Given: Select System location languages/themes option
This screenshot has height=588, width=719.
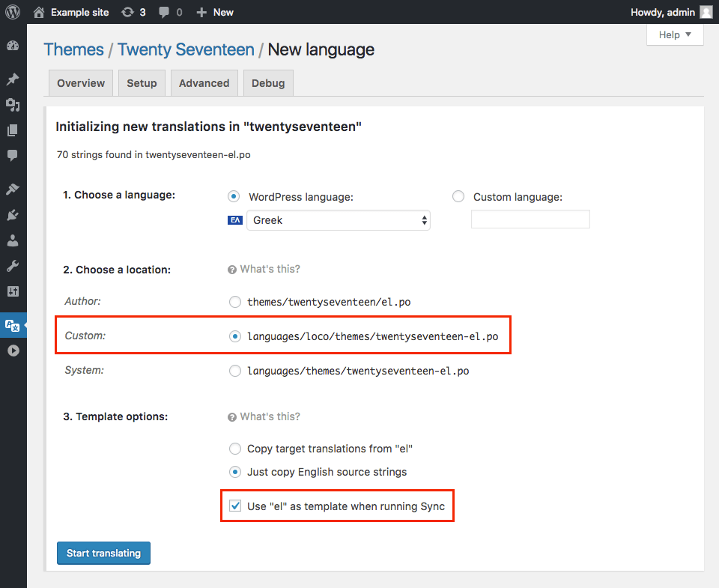Looking at the screenshot, I should (235, 370).
